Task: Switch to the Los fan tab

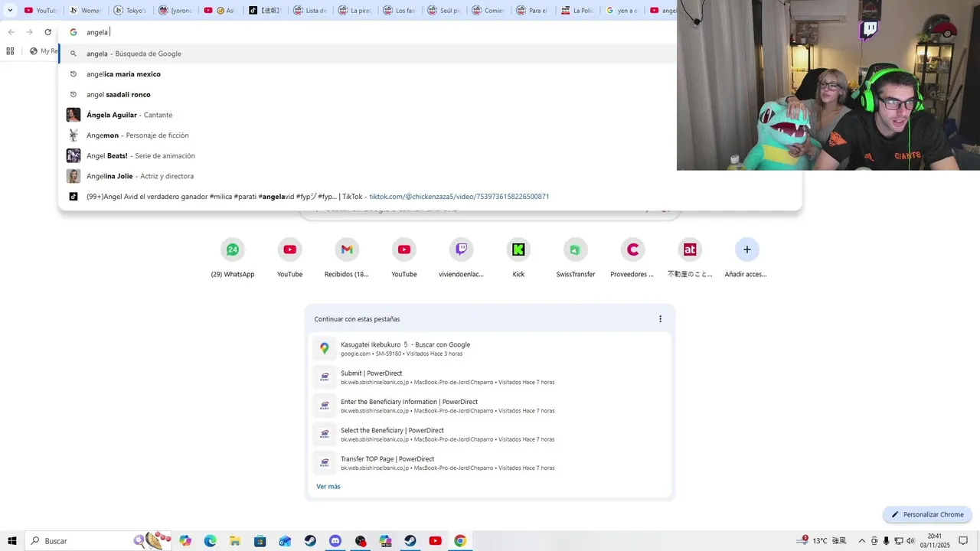Action: click(399, 11)
